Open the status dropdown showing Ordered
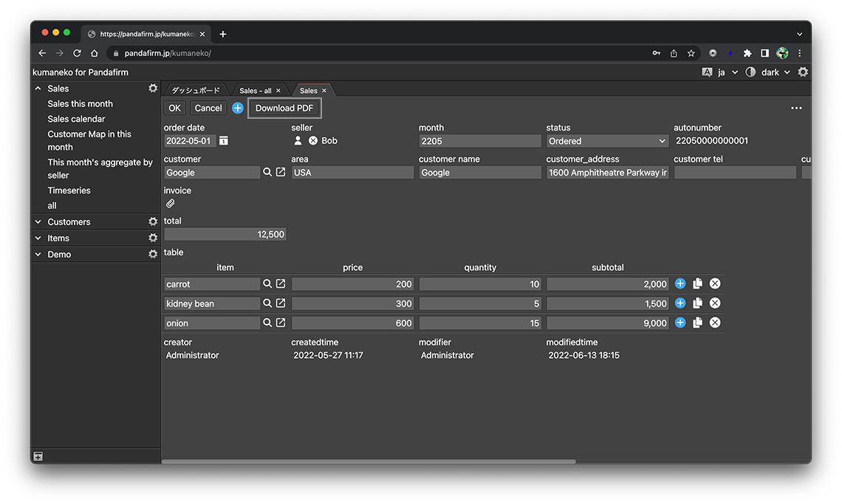This screenshot has height=504, width=842. tap(607, 141)
